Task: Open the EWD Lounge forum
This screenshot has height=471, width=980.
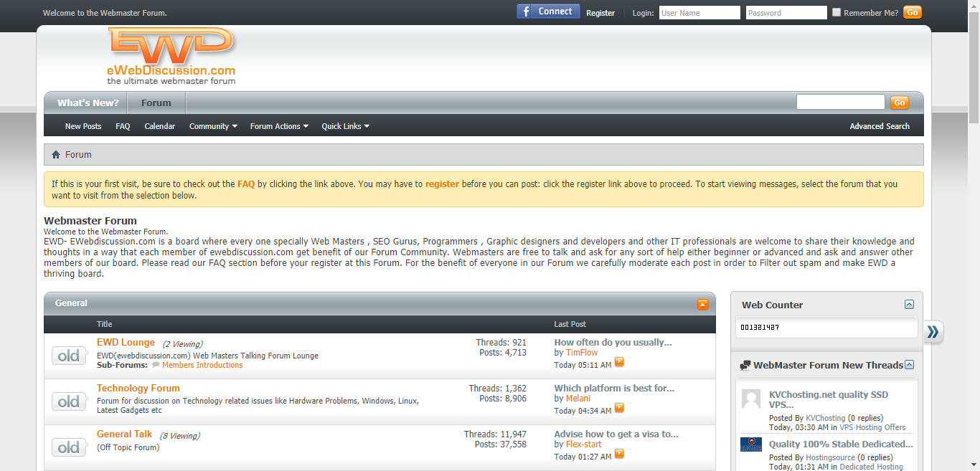Action: pos(126,343)
